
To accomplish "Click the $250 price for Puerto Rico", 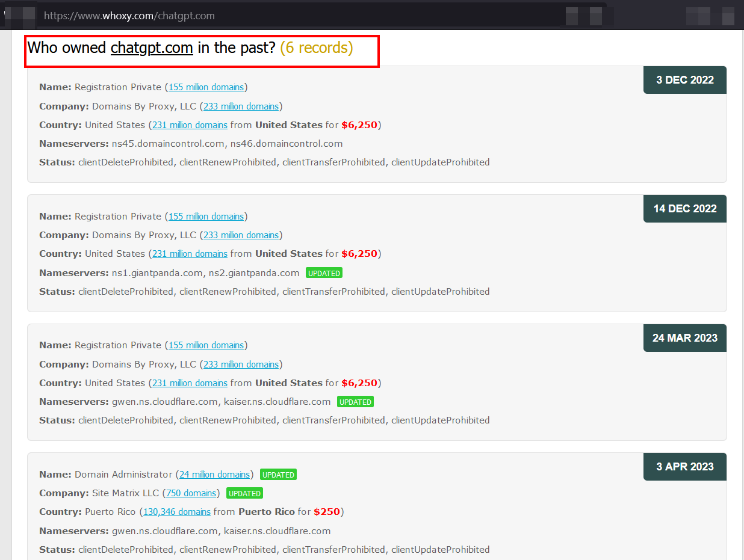I will (327, 512).
